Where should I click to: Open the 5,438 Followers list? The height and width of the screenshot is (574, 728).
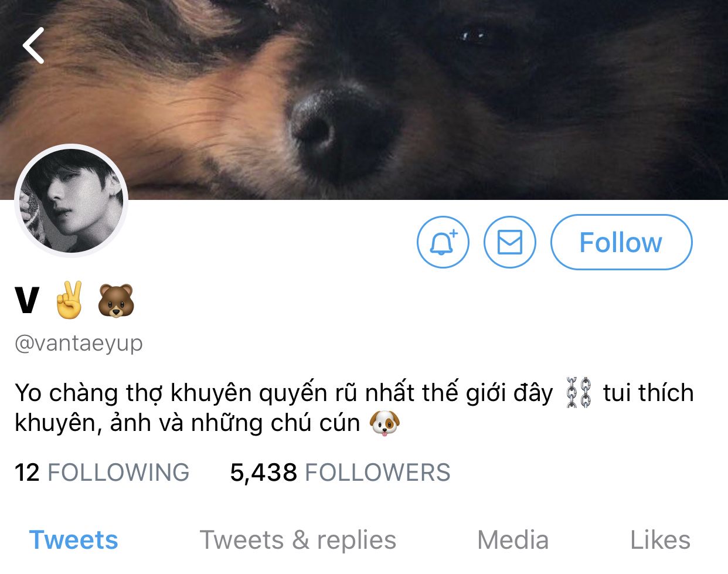coord(340,473)
